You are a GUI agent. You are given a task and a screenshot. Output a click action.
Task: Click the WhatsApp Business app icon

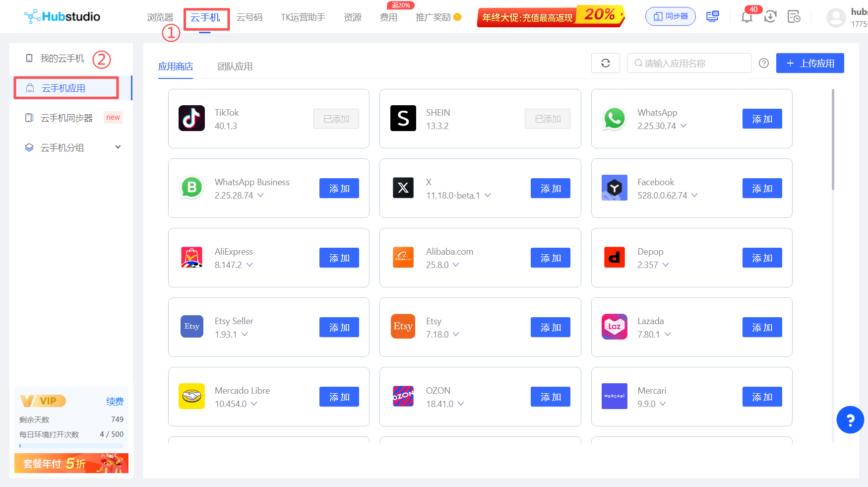click(191, 188)
